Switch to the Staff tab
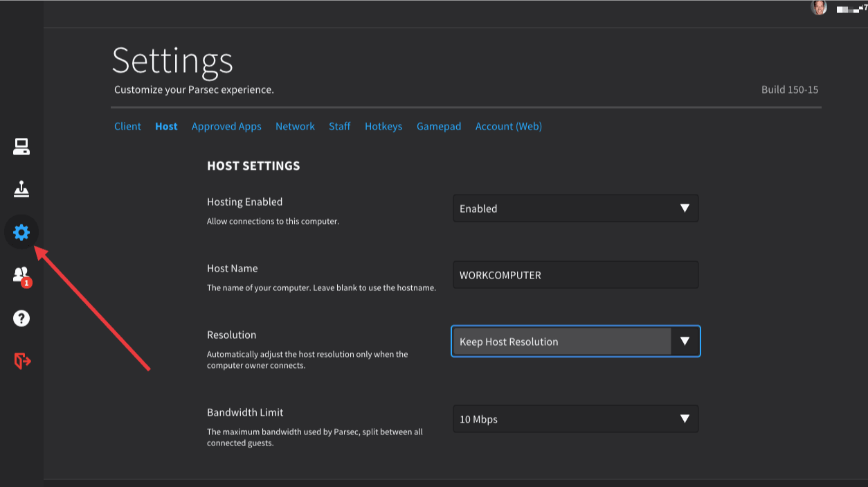This screenshot has width=868, height=487. (x=339, y=126)
